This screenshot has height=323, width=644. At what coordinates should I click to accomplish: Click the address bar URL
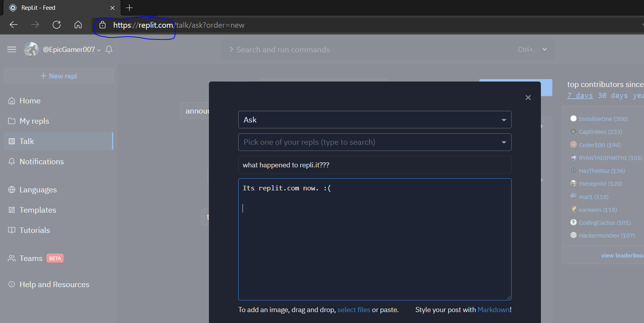pyautogui.click(x=179, y=25)
